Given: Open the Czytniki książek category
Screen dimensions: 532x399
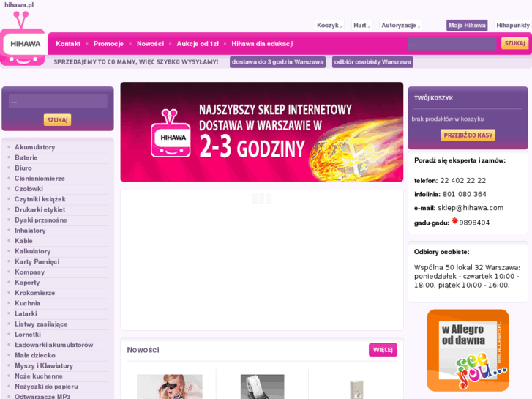Looking at the screenshot, I should tap(40, 199).
